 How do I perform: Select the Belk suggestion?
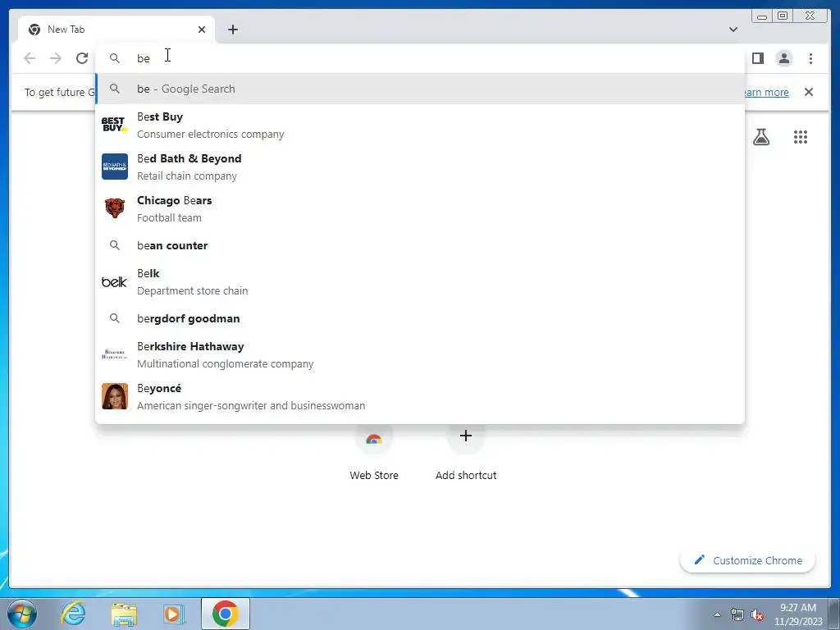pyautogui.click(x=420, y=282)
